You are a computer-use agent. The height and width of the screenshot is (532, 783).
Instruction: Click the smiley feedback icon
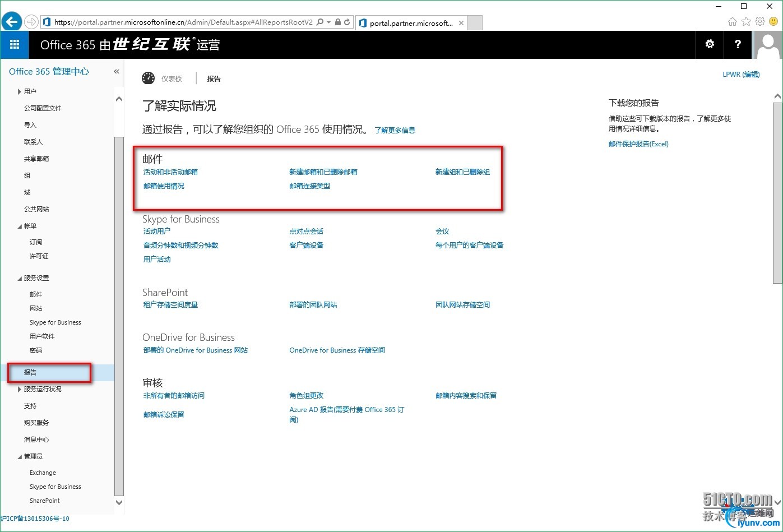pyautogui.click(x=773, y=22)
